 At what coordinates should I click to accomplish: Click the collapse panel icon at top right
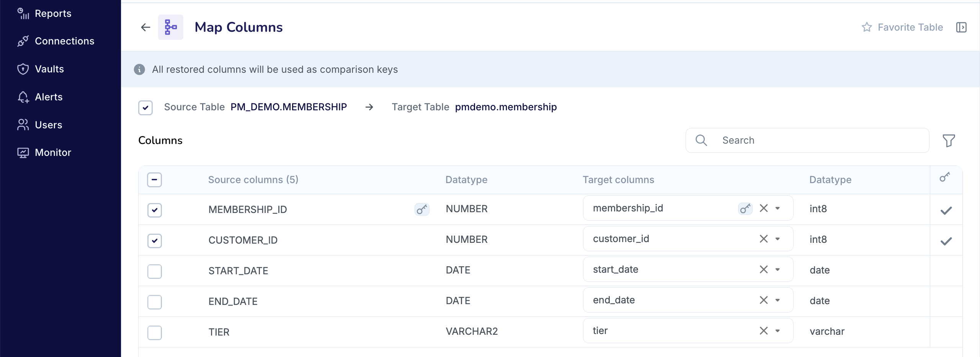click(x=962, y=27)
